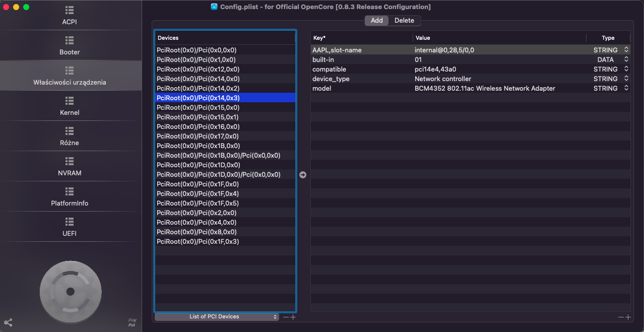644x332 pixels.
Task: Select Właściwości urządzenia sidebar section
Action: pyautogui.click(x=70, y=76)
